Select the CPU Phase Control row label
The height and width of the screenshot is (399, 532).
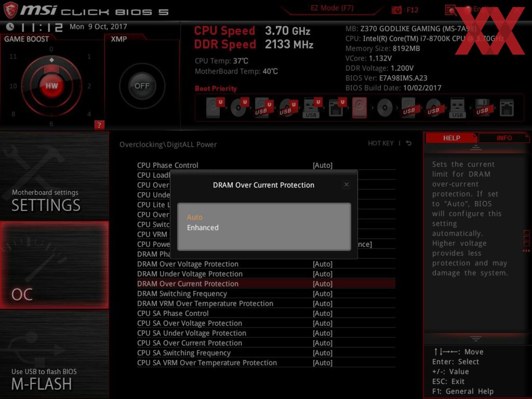[x=167, y=165]
